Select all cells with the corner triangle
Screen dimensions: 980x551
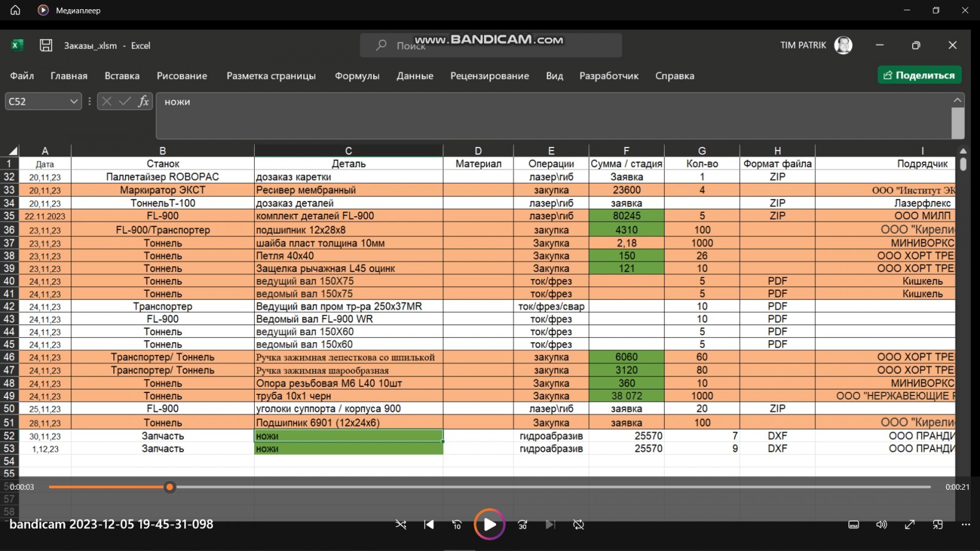point(12,151)
